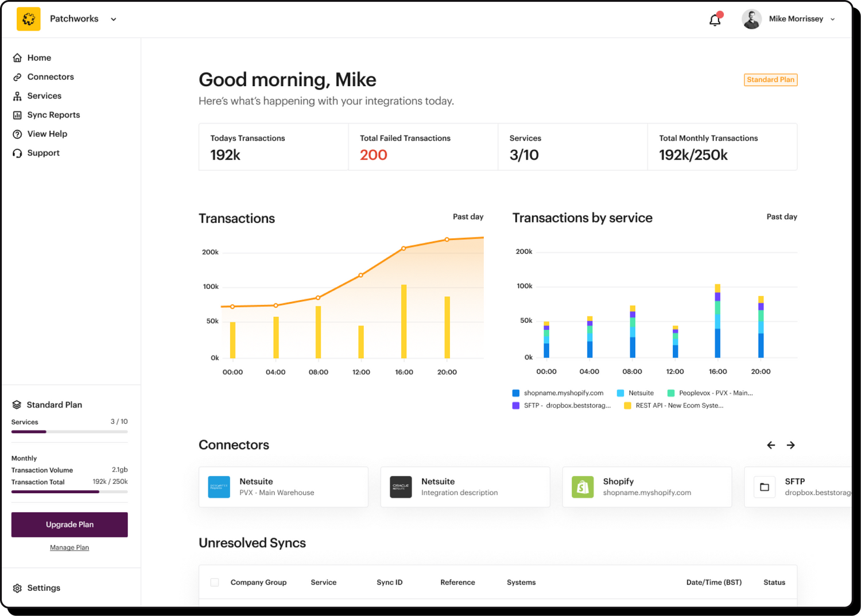Image resolution: width=861 pixels, height=616 pixels.
Task: Click the Services icon in sidebar
Action: 17,95
